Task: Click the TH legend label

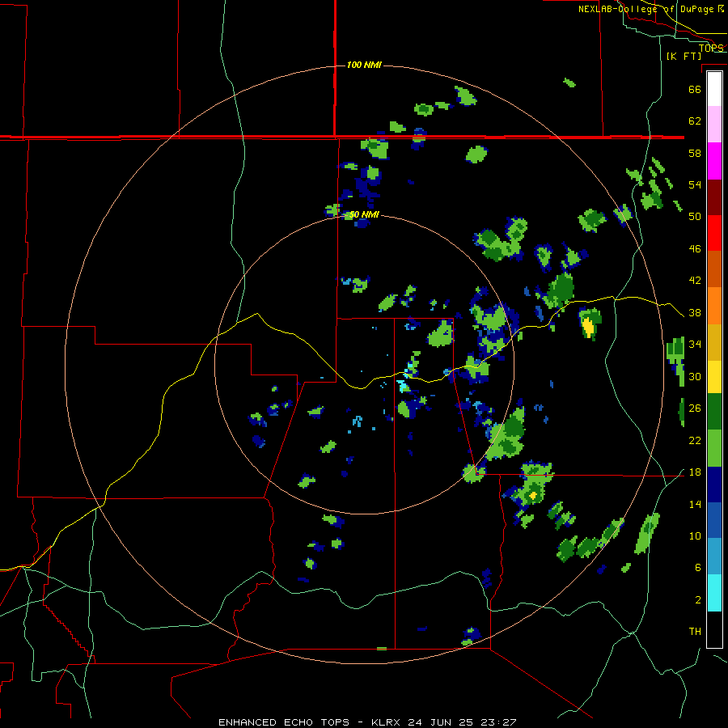Action: (695, 632)
